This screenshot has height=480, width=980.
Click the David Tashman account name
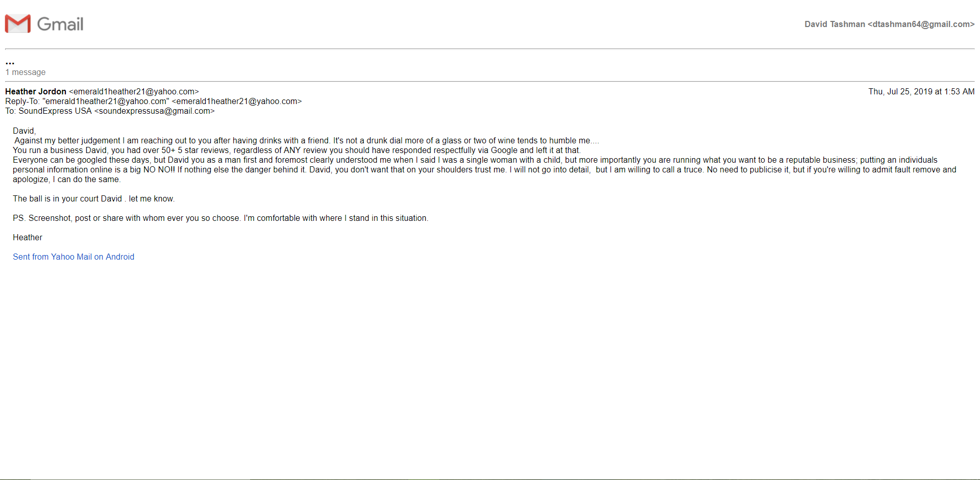pyautogui.click(x=835, y=24)
